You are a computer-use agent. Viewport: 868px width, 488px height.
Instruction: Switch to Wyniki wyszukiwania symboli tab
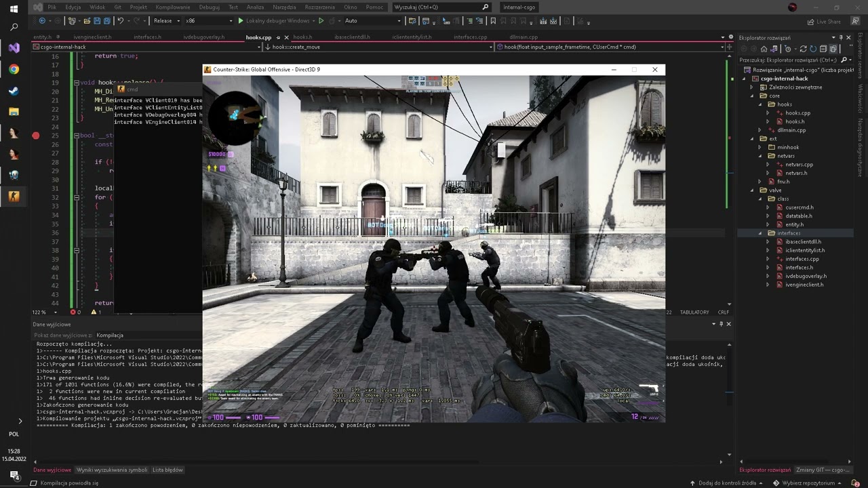click(112, 470)
